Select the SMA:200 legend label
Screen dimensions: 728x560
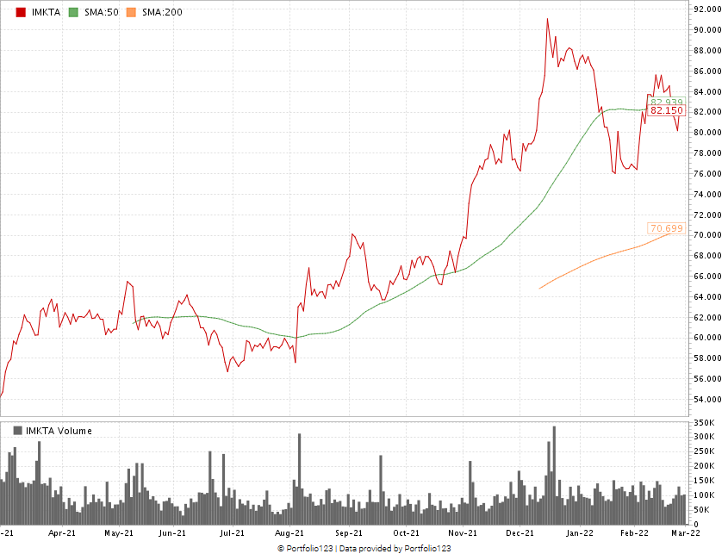click(162, 13)
